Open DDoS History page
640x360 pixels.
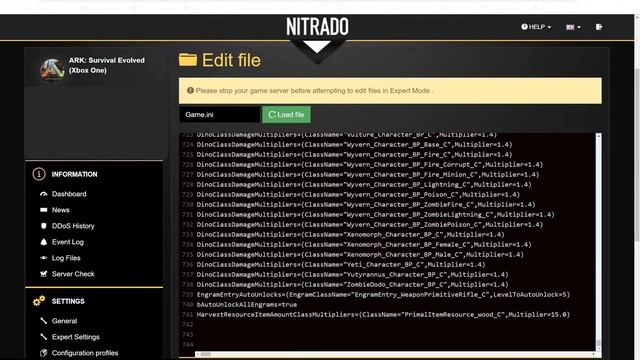click(x=73, y=226)
